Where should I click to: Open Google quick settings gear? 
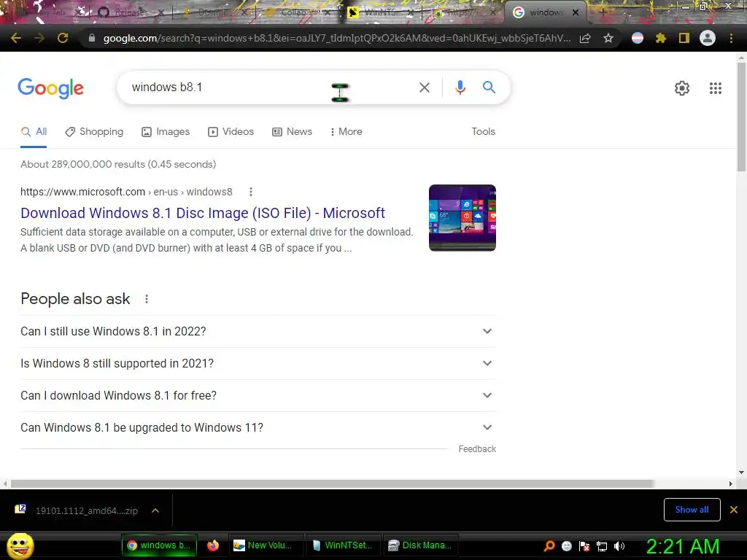682,88
